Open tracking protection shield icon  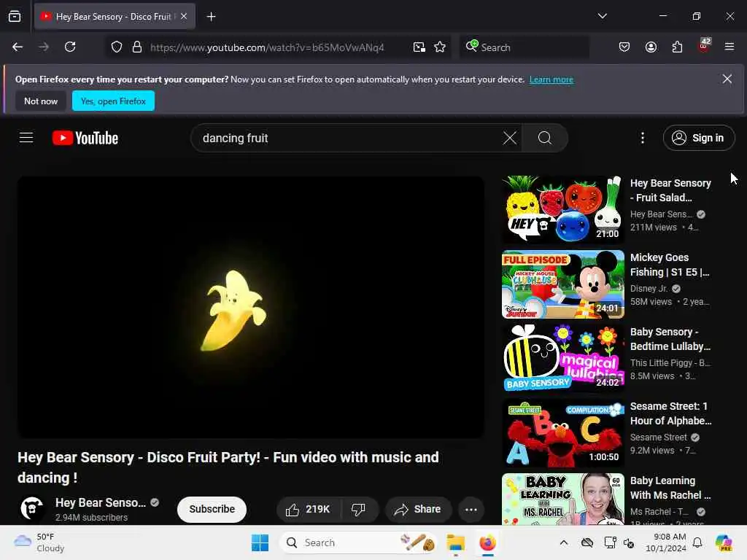coord(116,47)
